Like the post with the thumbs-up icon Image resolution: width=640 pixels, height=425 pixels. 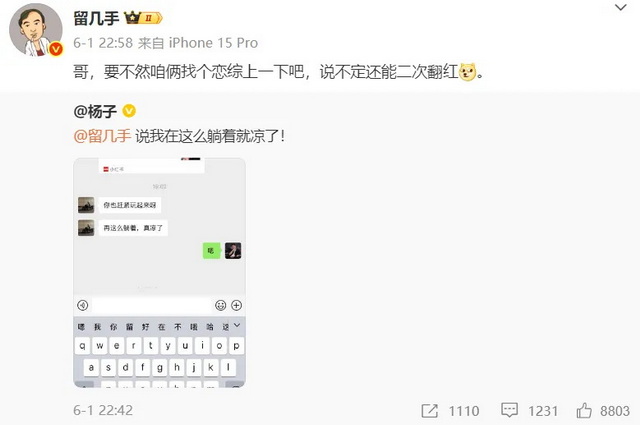point(584,410)
